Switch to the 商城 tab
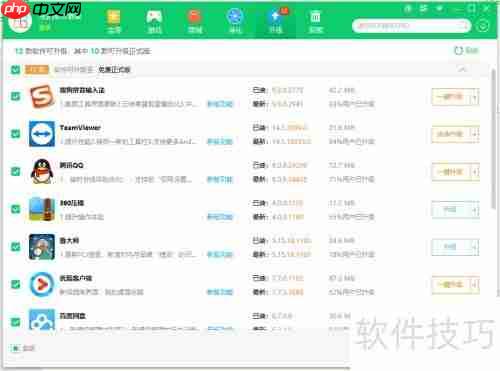500x371 pixels. 195,21
